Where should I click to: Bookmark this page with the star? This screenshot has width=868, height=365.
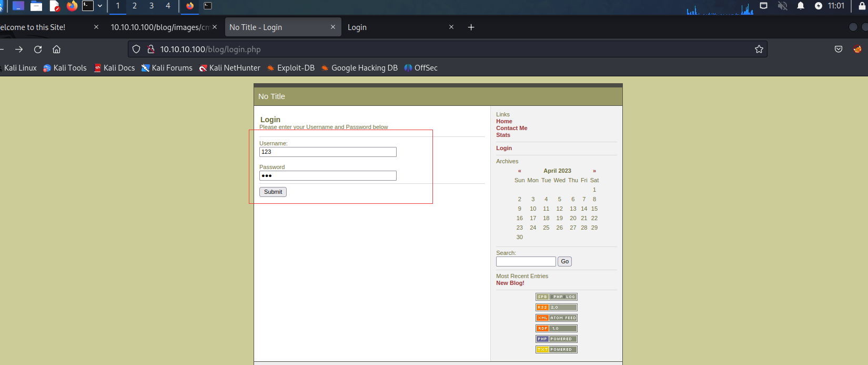(x=759, y=49)
